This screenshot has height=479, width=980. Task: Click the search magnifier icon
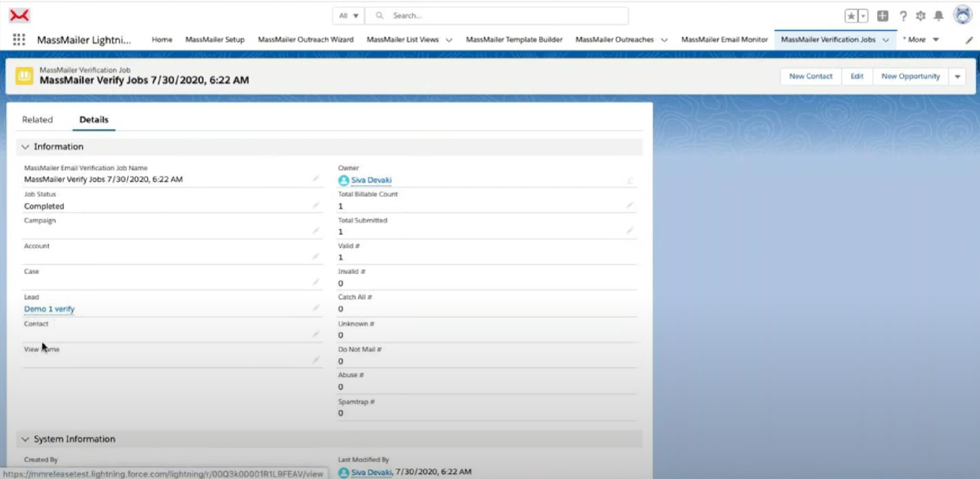point(379,16)
